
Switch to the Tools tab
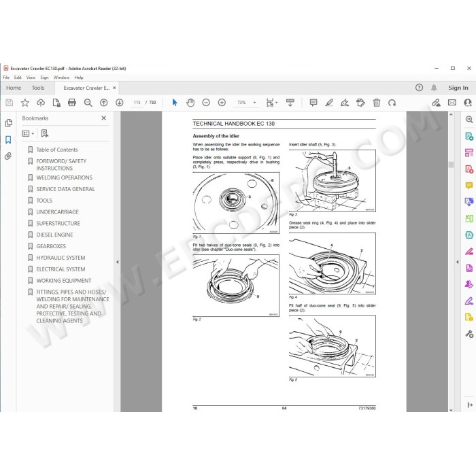[x=38, y=88]
